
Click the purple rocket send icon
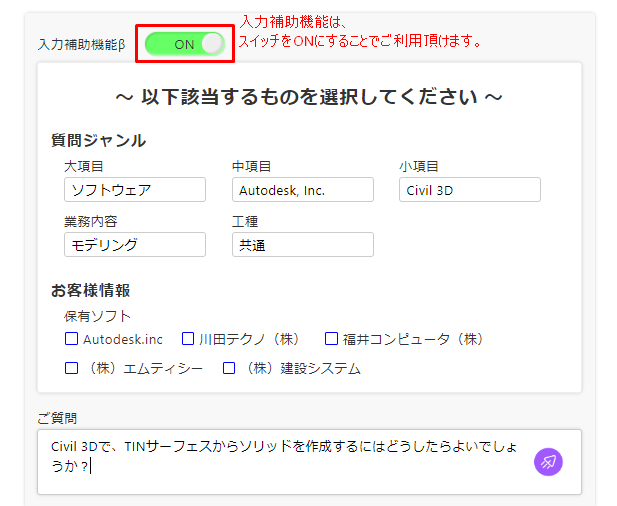click(x=548, y=462)
